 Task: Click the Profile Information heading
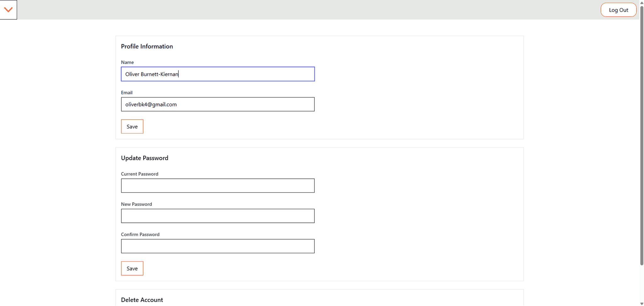click(x=147, y=46)
